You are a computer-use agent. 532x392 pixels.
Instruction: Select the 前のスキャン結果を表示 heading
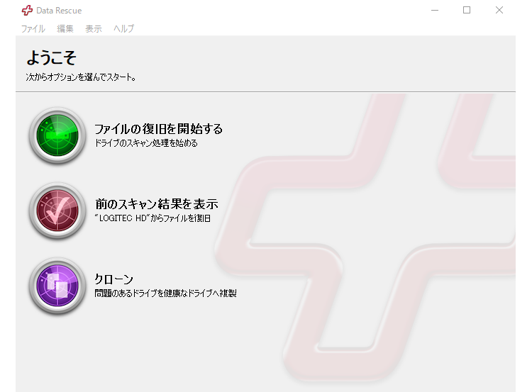tap(156, 204)
